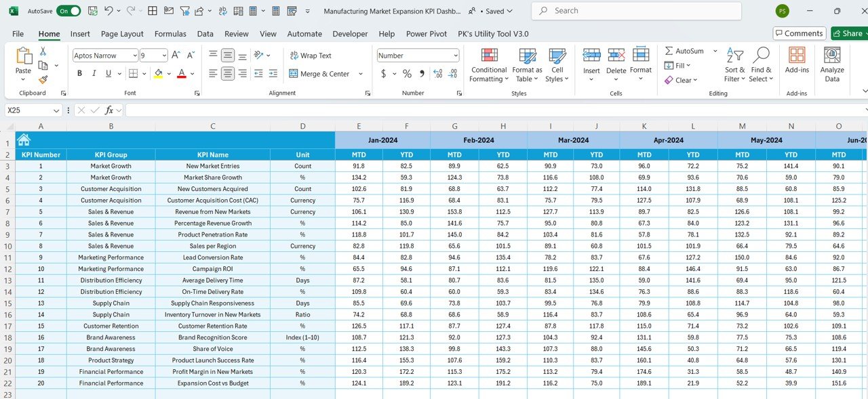Screen dimensions: 868x399
Task: Expand Cell Styles gallery
Action: [557, 65]
